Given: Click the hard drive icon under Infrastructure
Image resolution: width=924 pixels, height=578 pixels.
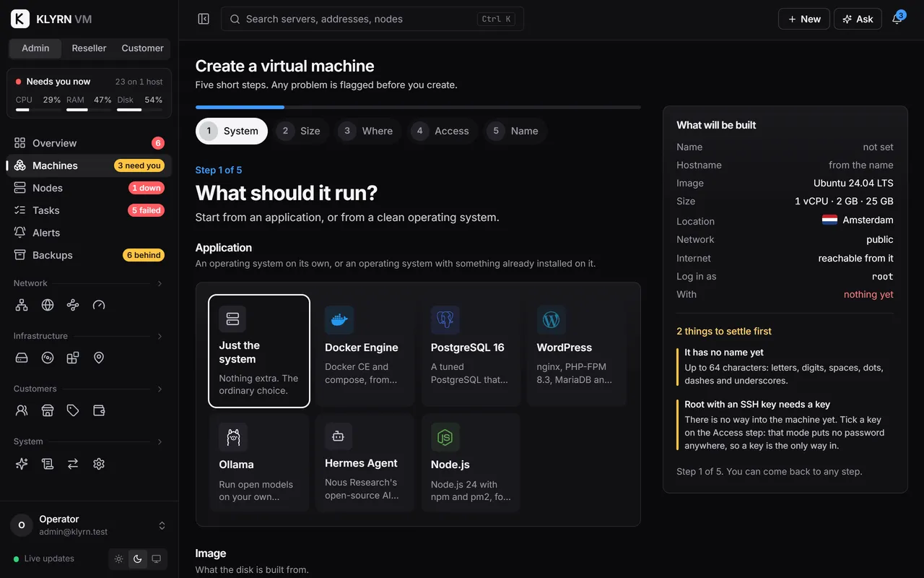Looking at the screenshot, I should (22, 358).
